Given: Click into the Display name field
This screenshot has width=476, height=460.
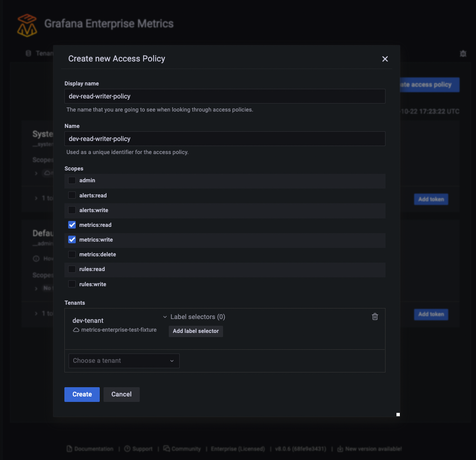Looking at the screenshot, I should click(225, 96).
